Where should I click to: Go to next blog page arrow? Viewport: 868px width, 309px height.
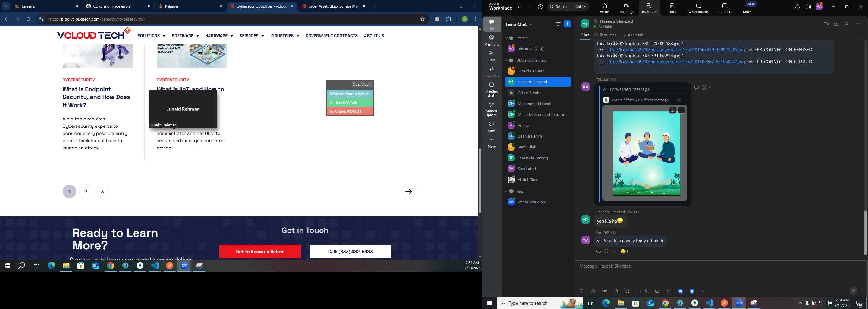[408, 191]
